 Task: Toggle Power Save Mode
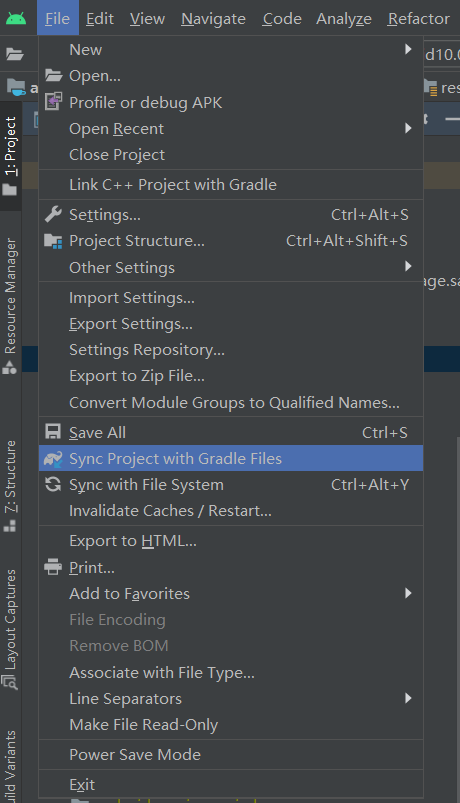(x=231, y=754)
